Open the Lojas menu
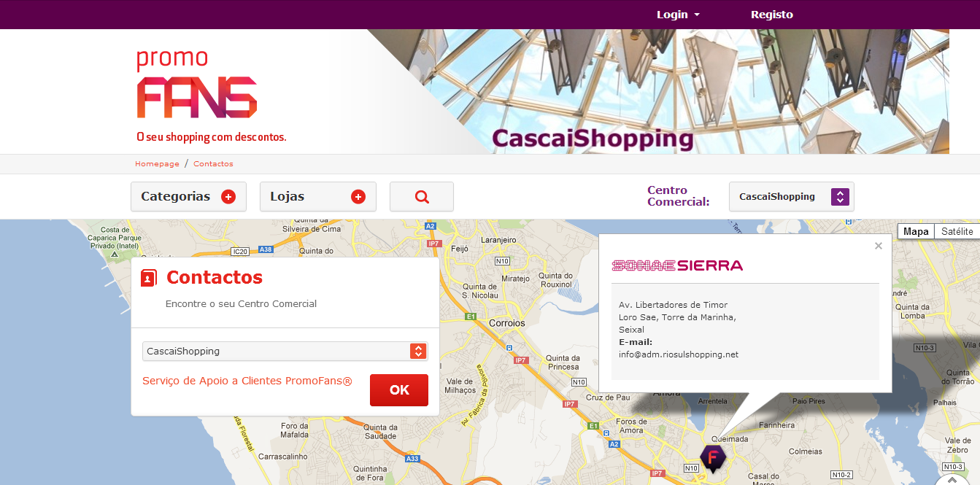The width and height of the screenshot is (980, 485). [318, 197]
